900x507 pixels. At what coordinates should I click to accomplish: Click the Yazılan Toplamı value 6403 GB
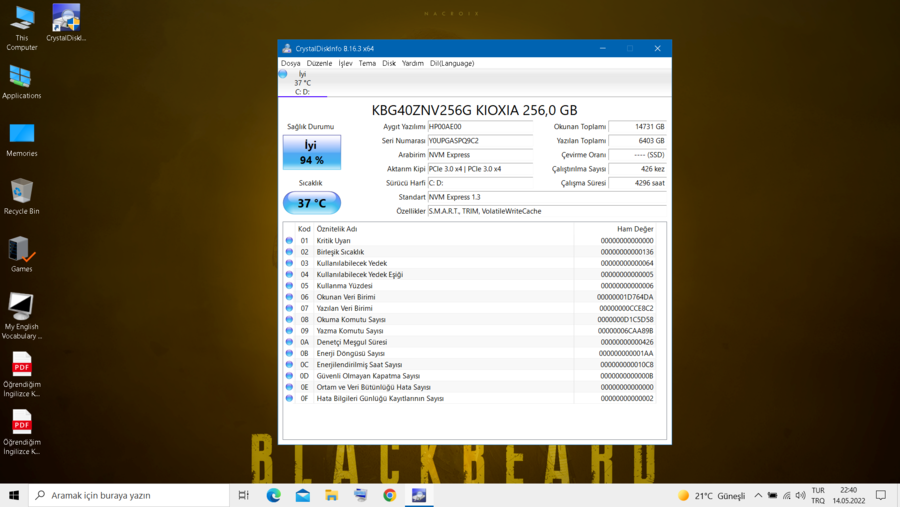click(637, 141)
